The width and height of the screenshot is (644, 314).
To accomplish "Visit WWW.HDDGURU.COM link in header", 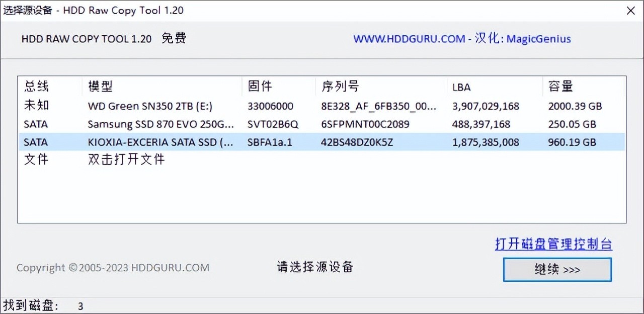I will [x=409, y=39].
